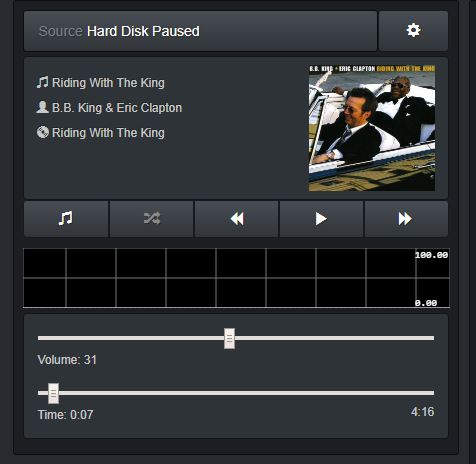This screenshot has width=476, height=464.
Task: Click the song title Riding With The King
Action: click(x=108, y=83)
